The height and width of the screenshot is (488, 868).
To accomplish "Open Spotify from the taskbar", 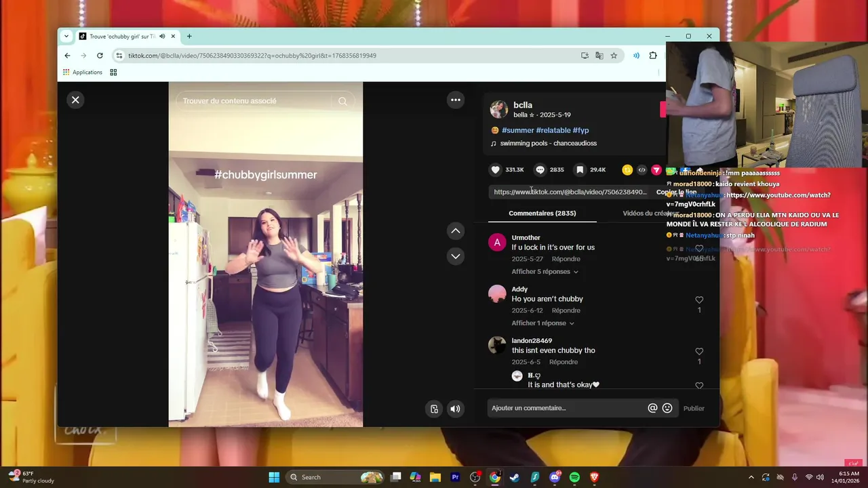I will [x=574, y=477].
